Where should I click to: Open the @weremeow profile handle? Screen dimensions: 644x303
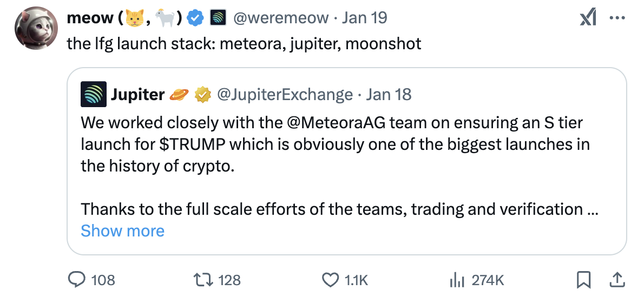pyautogui.click(x=281, y=18)
